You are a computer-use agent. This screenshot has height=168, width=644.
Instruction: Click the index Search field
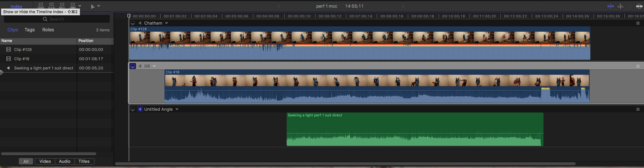tap(57, 19)
